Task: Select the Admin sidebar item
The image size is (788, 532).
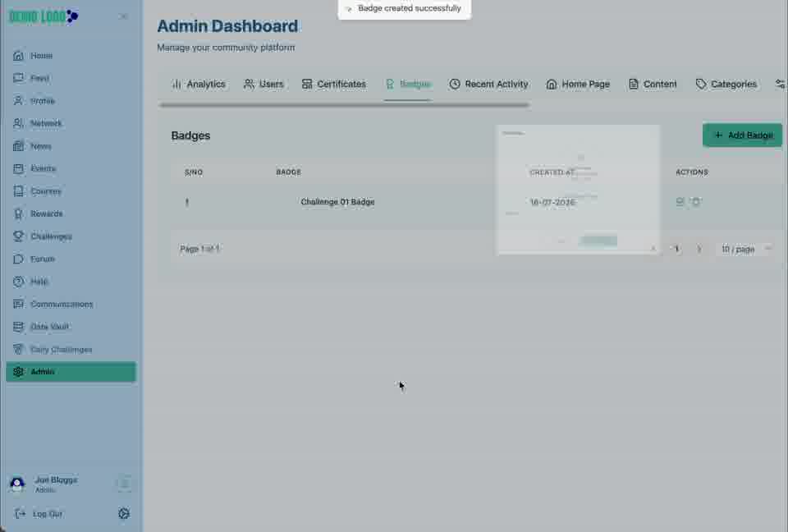Action: click(x=71, y=372)
